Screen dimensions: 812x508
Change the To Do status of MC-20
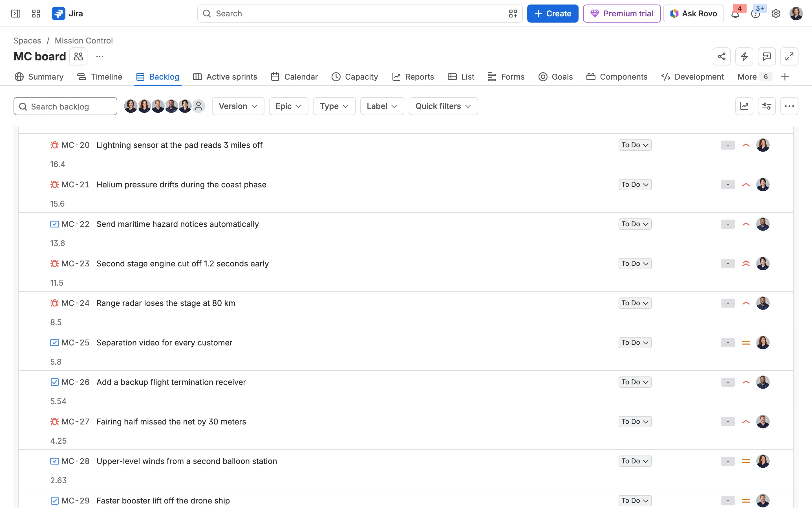coord(635,145)
